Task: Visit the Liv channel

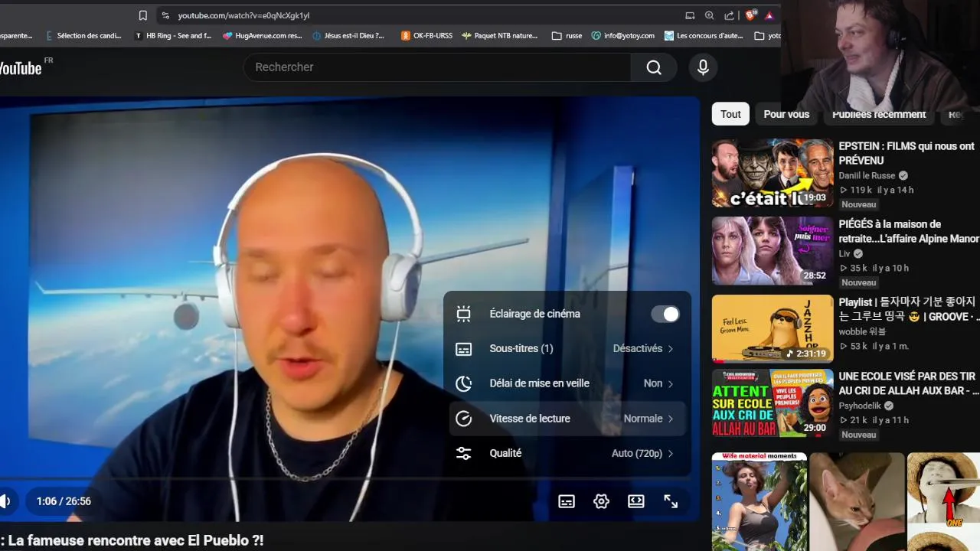Action: pos(844,253)
